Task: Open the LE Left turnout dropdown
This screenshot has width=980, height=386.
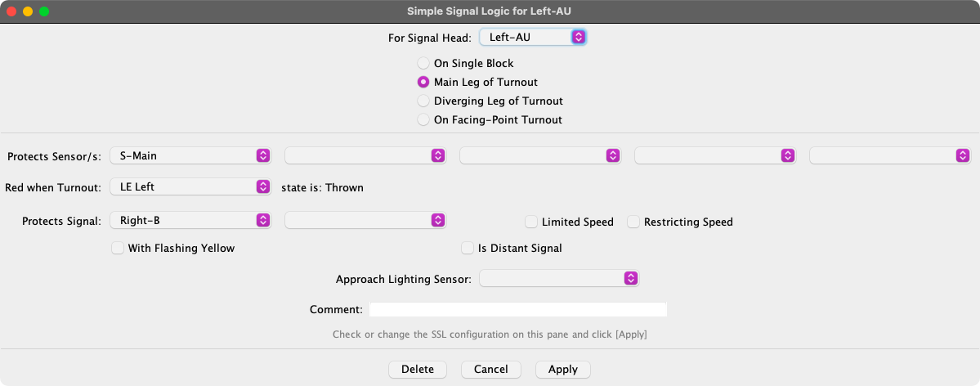Action: [x=190, y=186]
